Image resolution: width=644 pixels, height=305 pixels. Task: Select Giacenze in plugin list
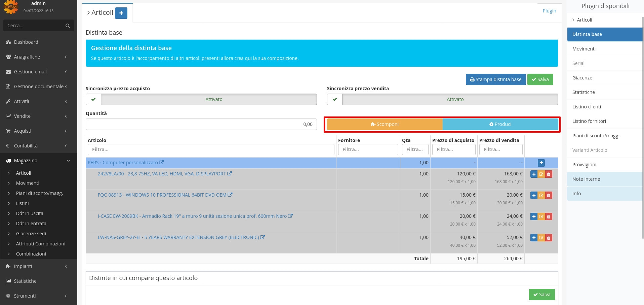pos(582,78)
